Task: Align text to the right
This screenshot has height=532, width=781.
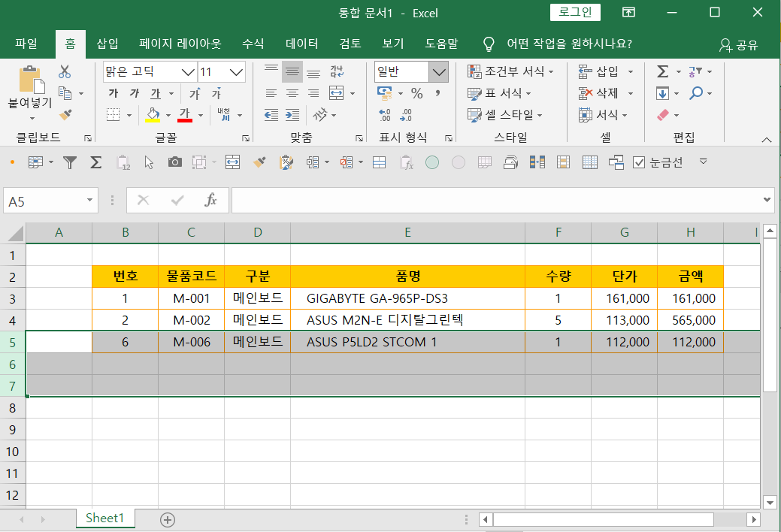Action: (x=313, y=93)
